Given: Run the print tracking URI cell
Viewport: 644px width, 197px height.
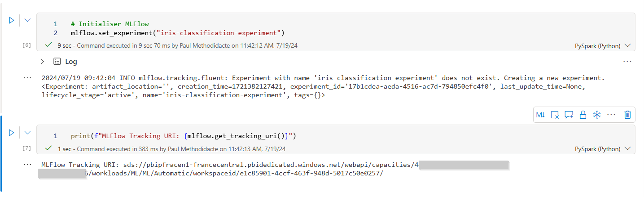Looking at the screenshot, I should coord(12,132).
